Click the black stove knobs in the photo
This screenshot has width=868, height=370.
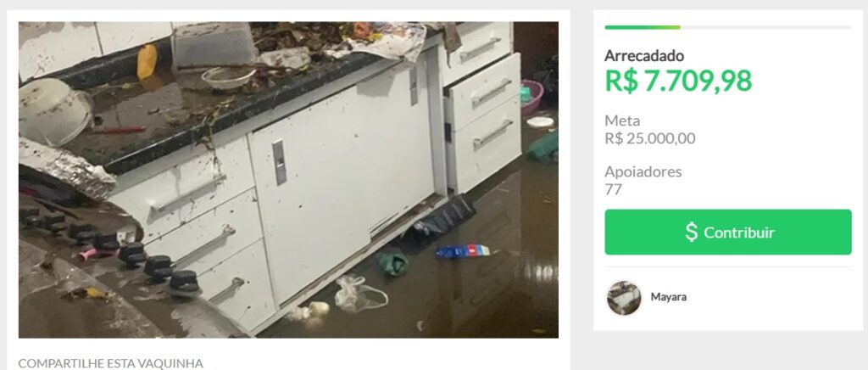(x=116, y=248)
